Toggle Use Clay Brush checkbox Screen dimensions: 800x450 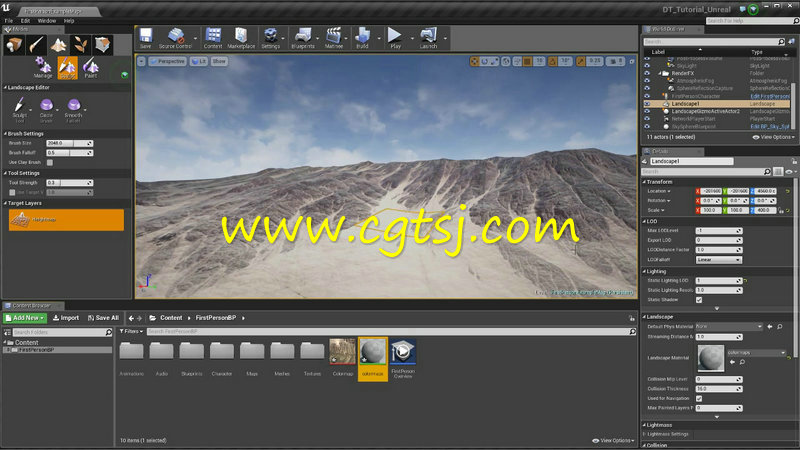pos(50,162)
